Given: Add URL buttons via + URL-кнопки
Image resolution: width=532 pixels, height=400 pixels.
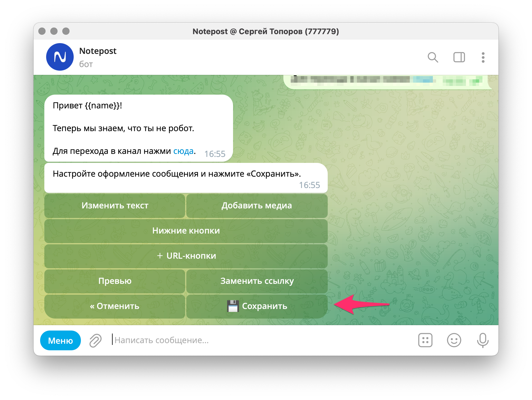Looking at the screenshot, I should point(186,256).
